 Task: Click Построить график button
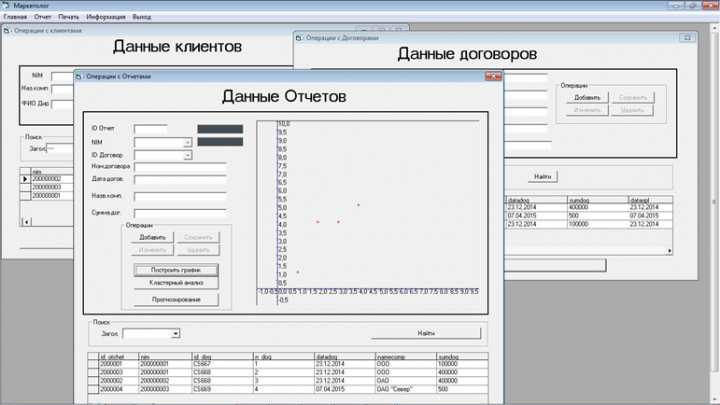tap(176, 270)
